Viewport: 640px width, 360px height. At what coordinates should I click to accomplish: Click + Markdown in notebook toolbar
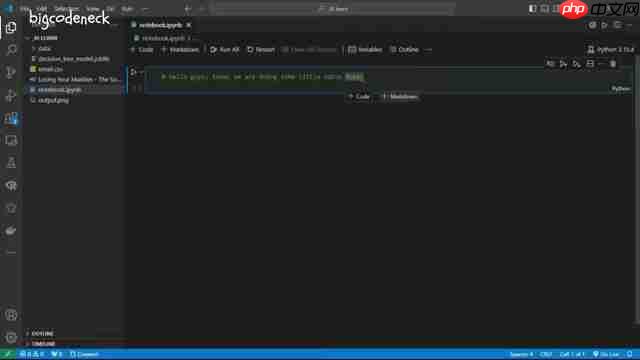(180, 50)
